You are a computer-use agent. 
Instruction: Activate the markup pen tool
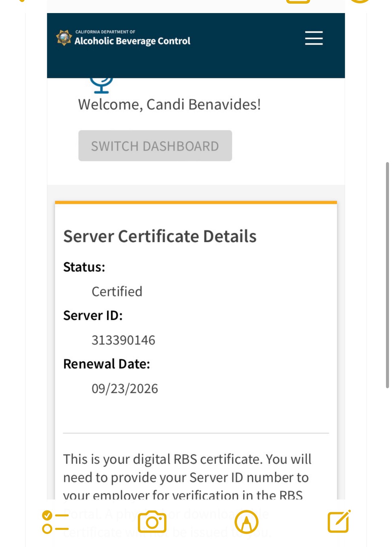[x=246, y=522]
